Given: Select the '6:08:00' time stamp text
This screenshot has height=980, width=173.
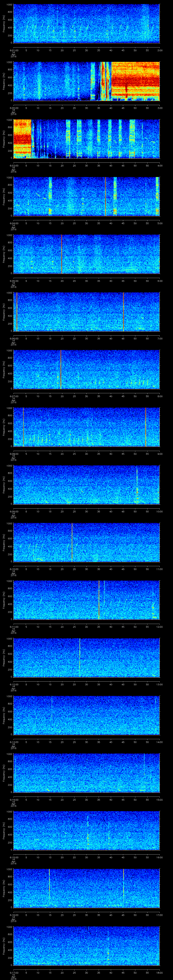Looking at the screenshot, I should [14, 454].
